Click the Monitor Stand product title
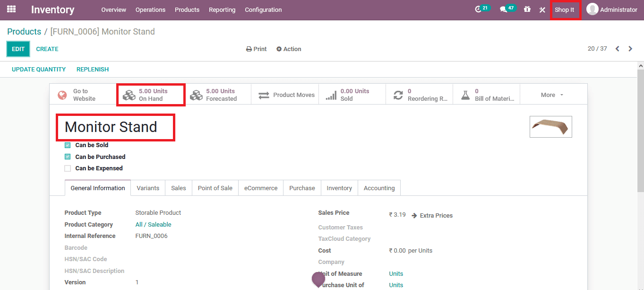The image size is (644, 290). tap(111, 127)
